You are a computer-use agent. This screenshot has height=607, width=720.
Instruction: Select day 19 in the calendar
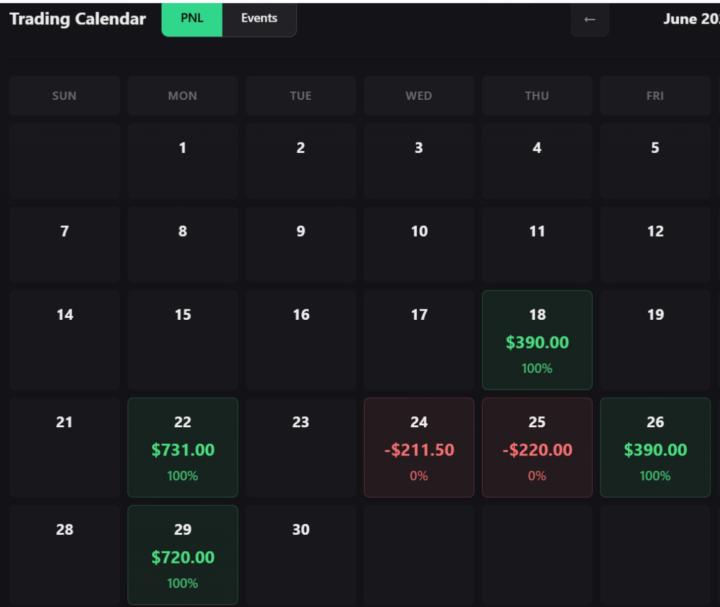coord(655,340)
